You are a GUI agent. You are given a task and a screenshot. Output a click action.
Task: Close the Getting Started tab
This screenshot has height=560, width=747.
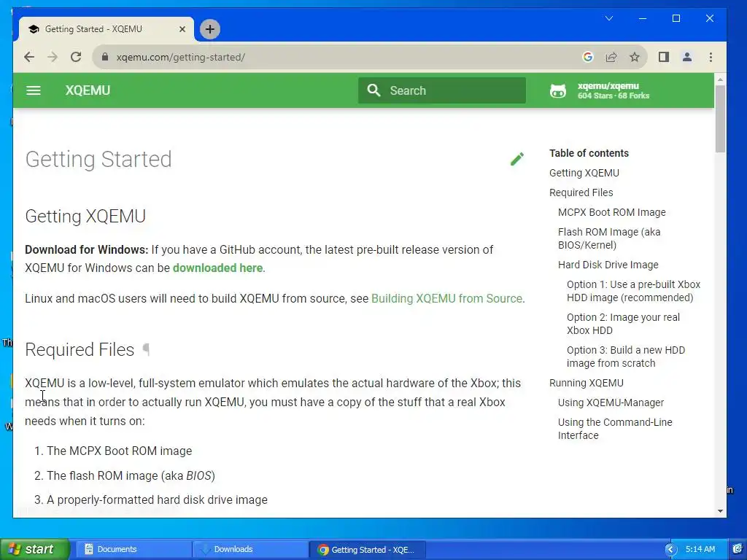pyautogui.click(x=182, y=29)
